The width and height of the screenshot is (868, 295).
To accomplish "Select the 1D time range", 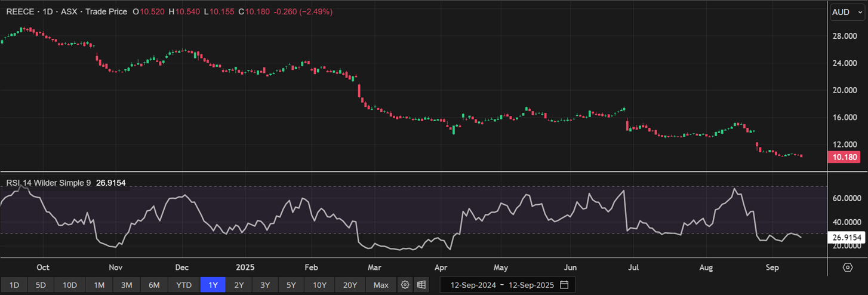I will tap(14, 285).
